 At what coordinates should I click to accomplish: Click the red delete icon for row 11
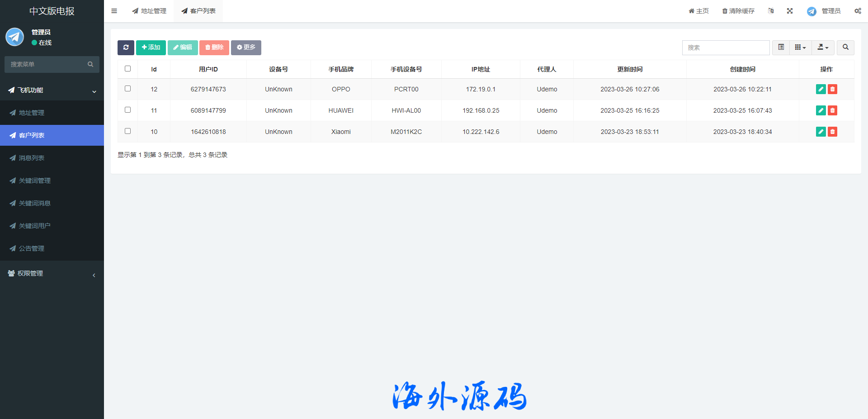click(x=832, y=110)
